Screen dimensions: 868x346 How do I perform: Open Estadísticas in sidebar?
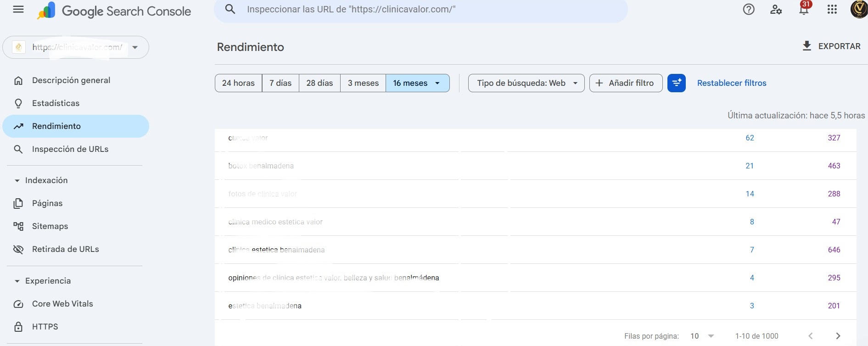[76, 103]
